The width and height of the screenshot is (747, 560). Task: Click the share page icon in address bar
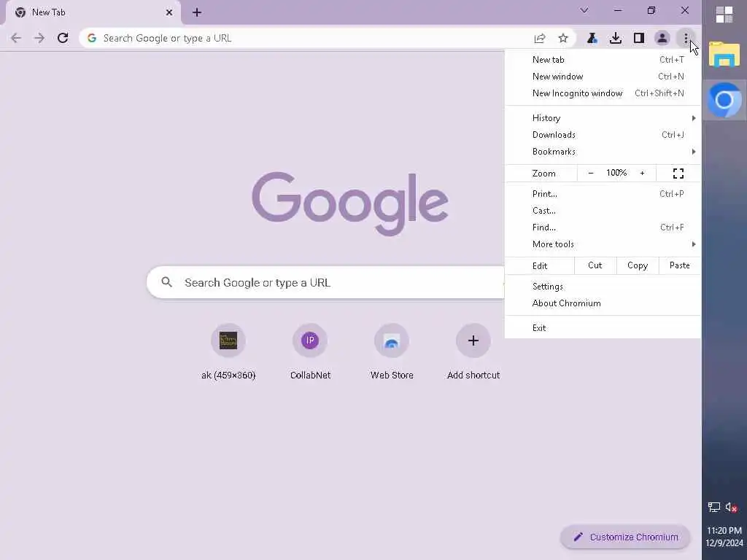coord(540,38)
